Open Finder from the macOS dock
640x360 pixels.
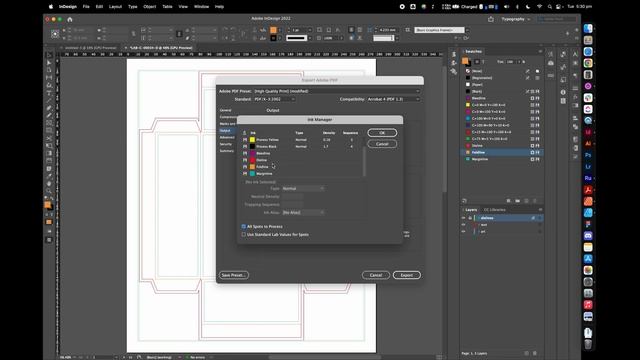(x=588, y=28)
